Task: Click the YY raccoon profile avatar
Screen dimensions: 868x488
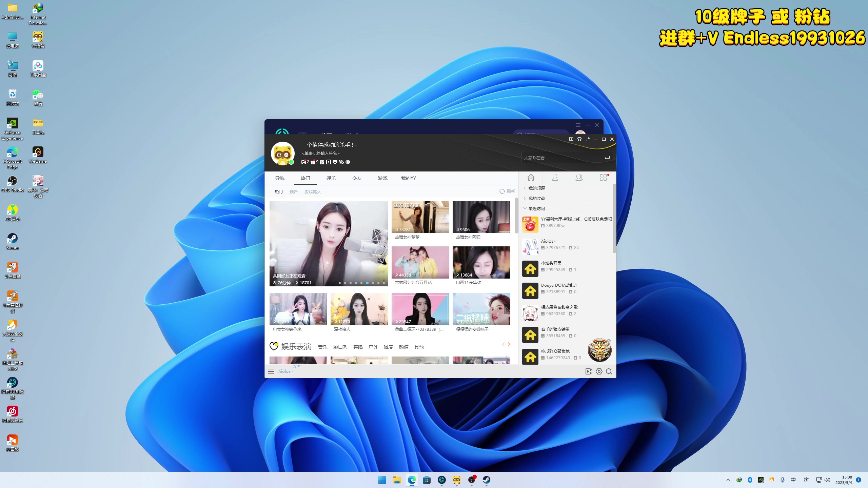Action: pyautogui.click(x=282, y=154)
